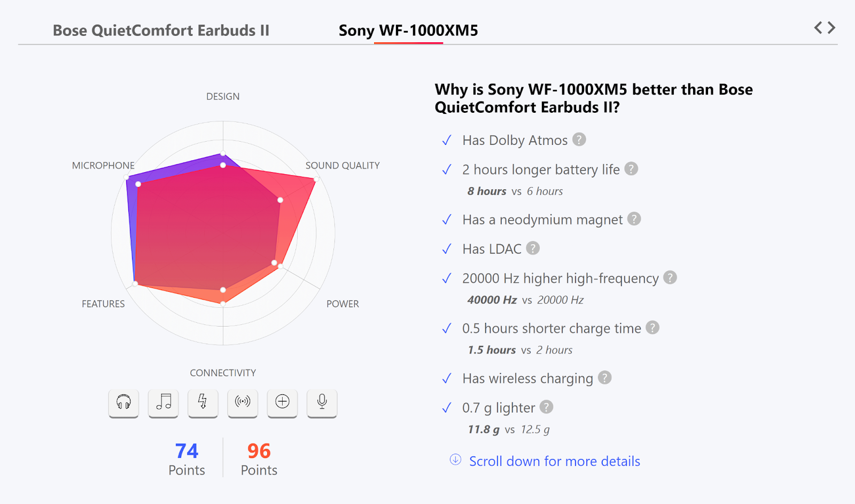The width and height of the screenshot is (855, 504).
Task: Select the headphones design category icon
Action: (123, 404)
